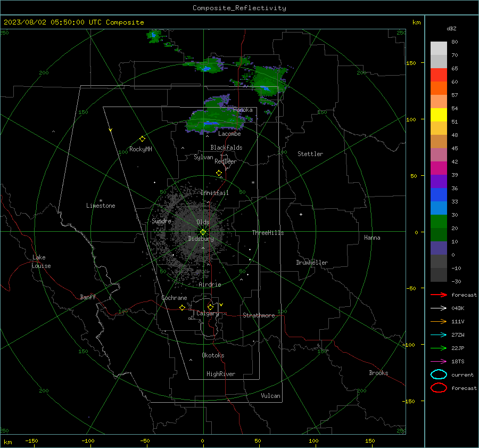The height and width of the screenshot is (448, 479).
Task: Click the 04DK legend label
Action: coord(458,308)
